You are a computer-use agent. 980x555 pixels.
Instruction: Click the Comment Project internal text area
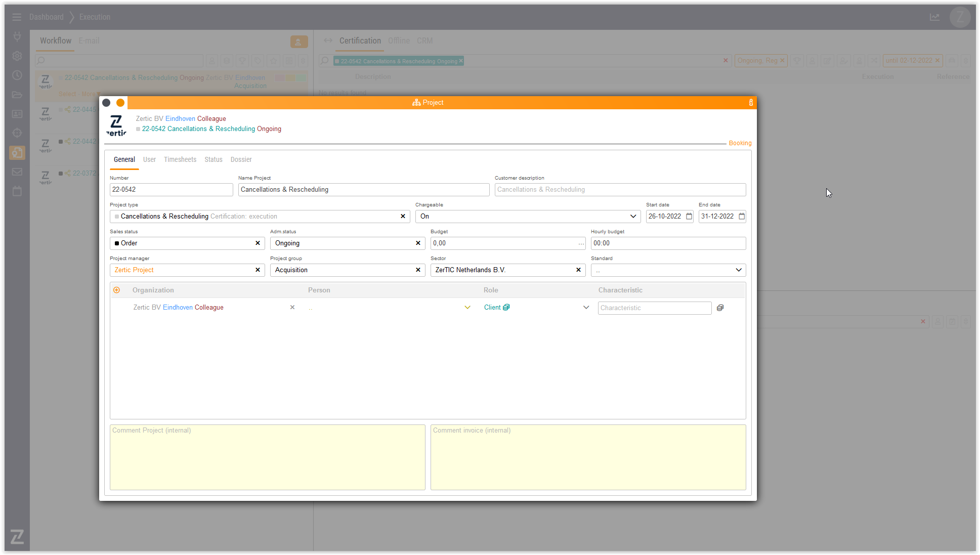[x=267, y=457]
